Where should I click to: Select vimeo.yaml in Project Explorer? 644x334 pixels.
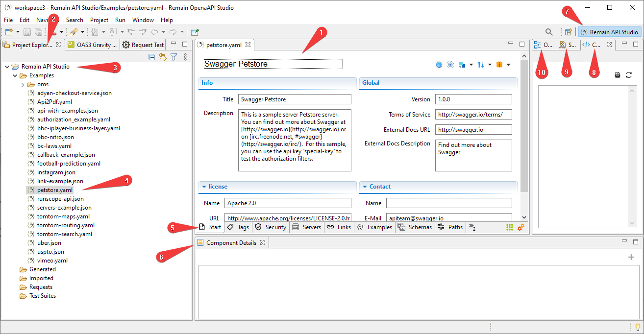click(x=52, y=261)
